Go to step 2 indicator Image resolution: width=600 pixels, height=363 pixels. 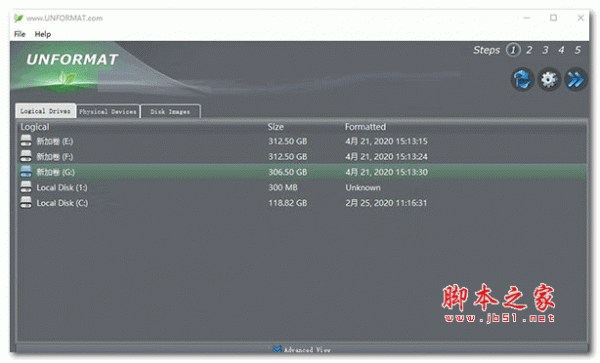coord(529,50)
